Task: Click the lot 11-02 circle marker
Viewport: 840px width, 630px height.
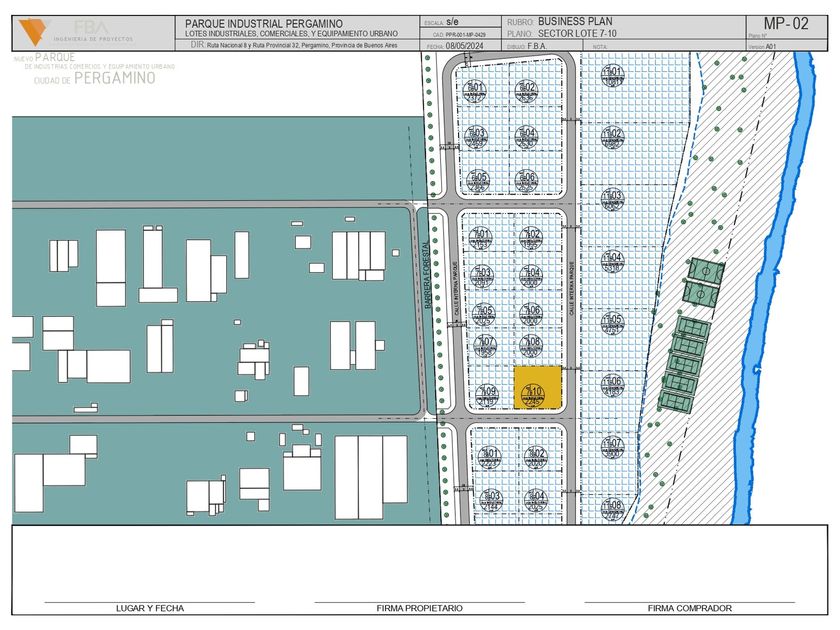Action: (612, 137)
